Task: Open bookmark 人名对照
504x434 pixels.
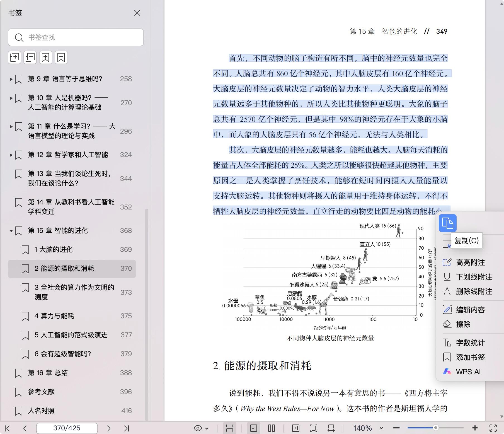Action: tap(41, 411)
